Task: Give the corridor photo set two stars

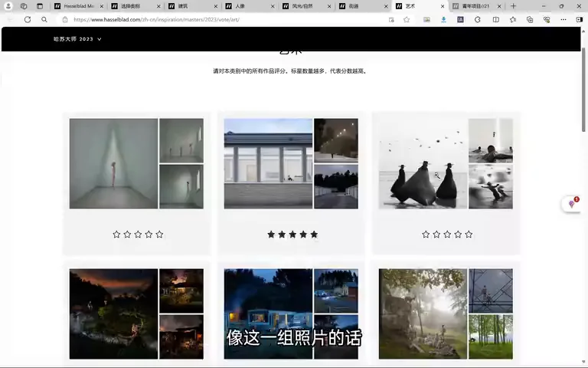Action: click(x=127, y=235)
